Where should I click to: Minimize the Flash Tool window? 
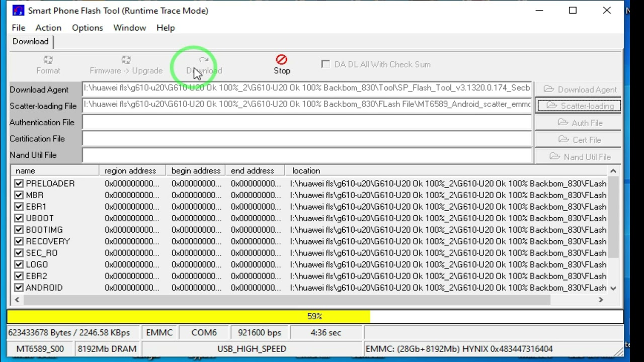[539, 11]
